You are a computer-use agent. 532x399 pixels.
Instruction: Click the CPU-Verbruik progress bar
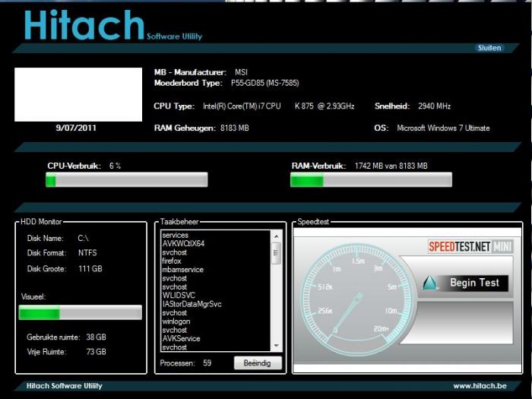(x=127, y=179)
